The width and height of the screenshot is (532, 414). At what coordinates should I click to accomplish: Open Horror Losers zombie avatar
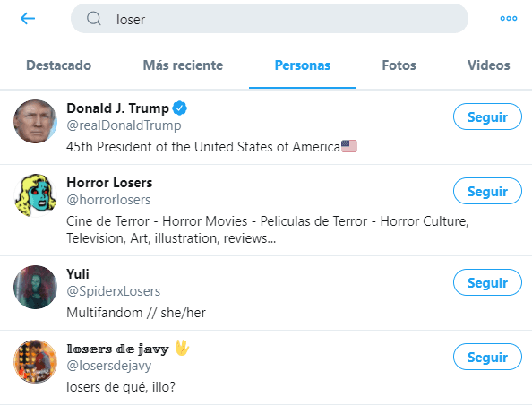click(35, 195)
